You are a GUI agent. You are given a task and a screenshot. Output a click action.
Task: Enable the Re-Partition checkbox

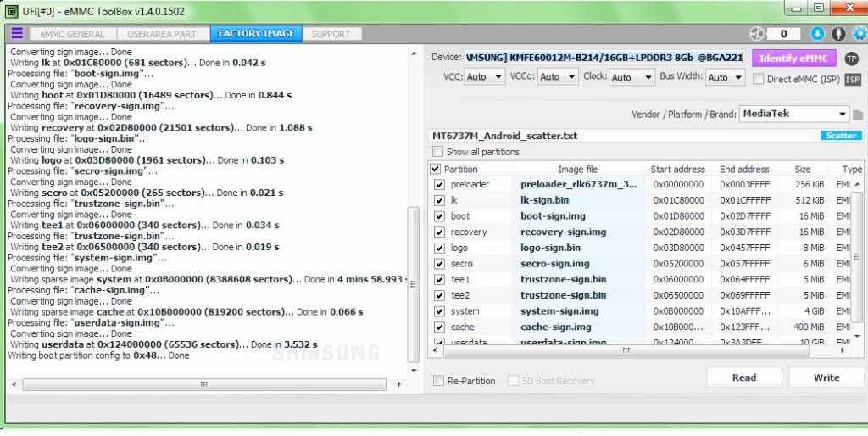pyautogui.click(x=438, y=381)
